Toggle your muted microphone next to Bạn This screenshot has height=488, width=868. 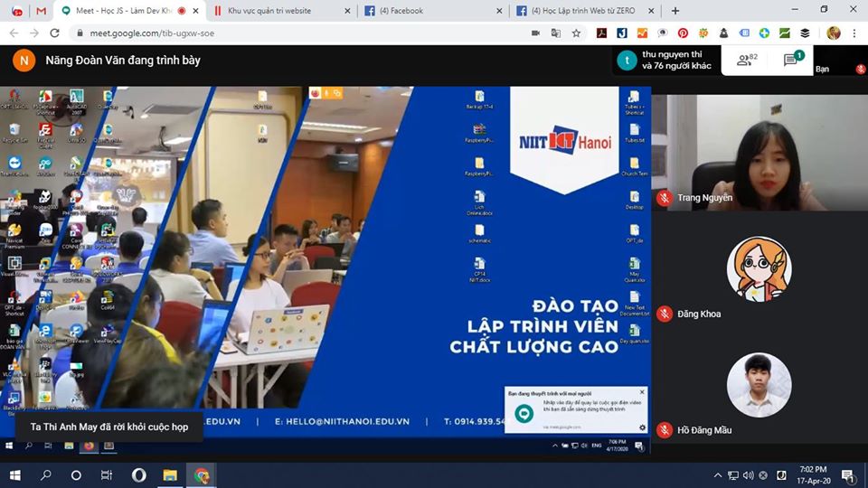tap(860, 70)
